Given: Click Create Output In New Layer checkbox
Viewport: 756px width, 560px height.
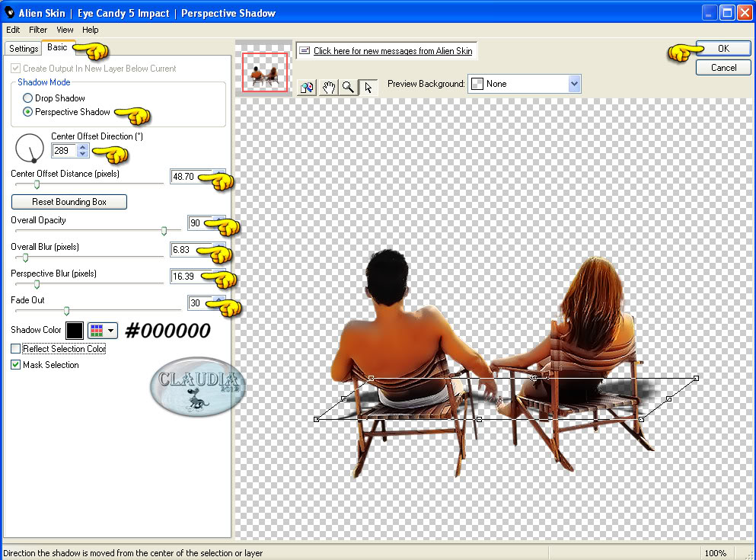Looking at the screenshot, I should click(15, 69).
